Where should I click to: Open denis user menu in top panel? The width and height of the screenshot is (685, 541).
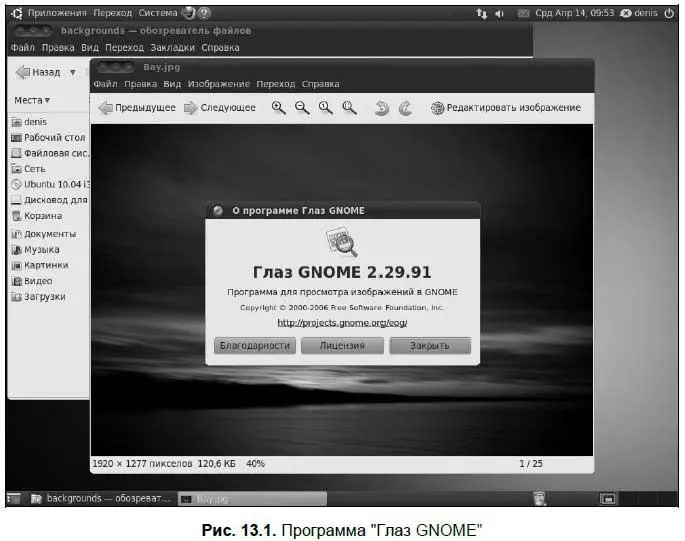click(x=639, y=13)
